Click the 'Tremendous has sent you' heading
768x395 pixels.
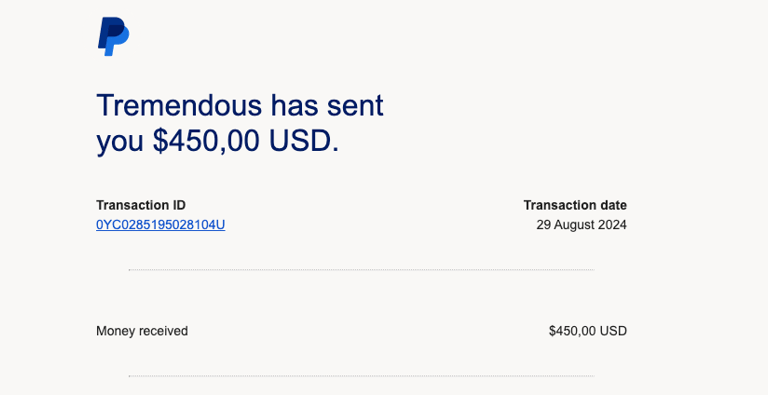point(240,123)
